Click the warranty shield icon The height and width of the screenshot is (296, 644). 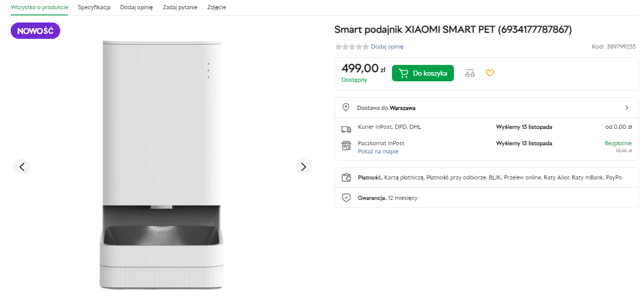346,197
